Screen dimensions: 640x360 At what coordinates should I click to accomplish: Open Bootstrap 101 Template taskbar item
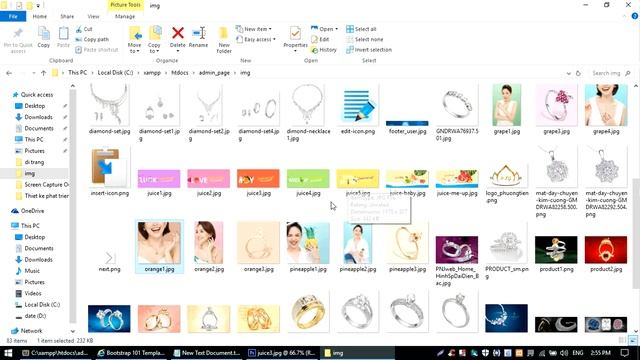(x=131, y=353)
